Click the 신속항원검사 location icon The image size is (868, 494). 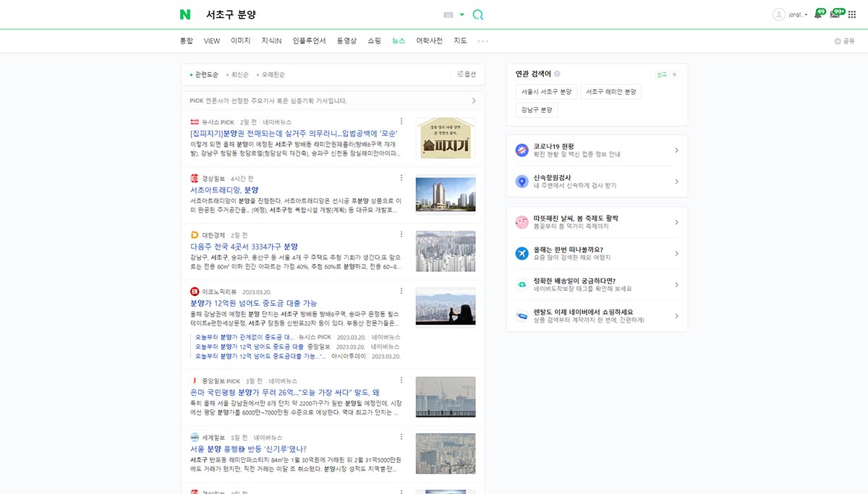(x=522, y=182)
